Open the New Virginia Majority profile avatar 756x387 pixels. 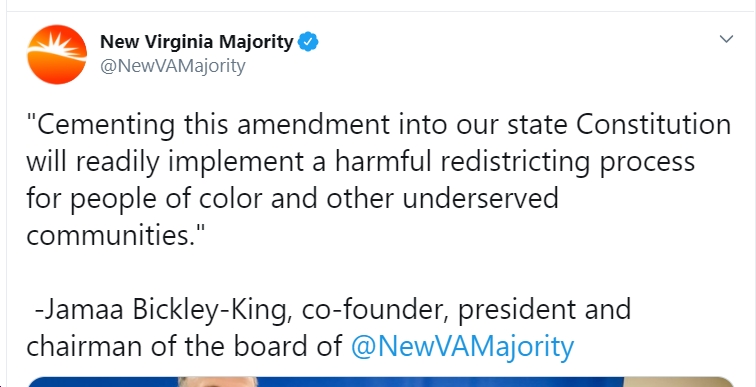tap(57, 54)
